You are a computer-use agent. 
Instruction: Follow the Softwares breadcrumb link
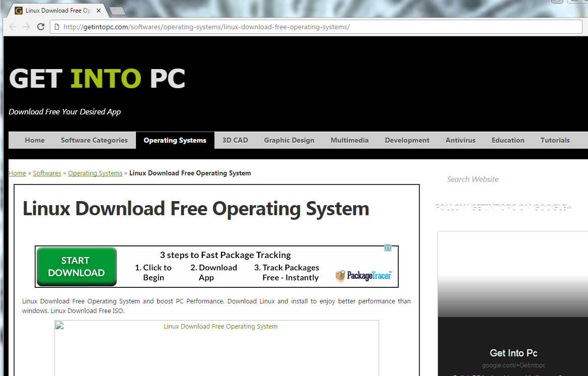pos(47,173)
